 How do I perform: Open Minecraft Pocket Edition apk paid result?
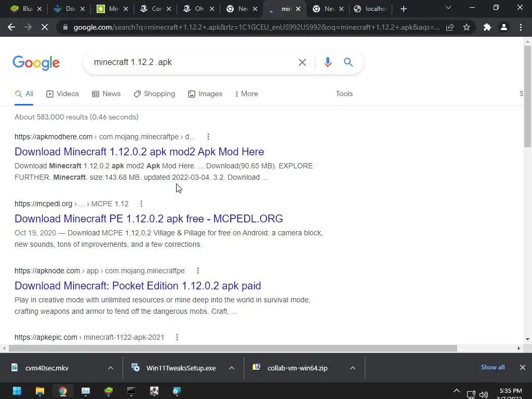point(138,286)
